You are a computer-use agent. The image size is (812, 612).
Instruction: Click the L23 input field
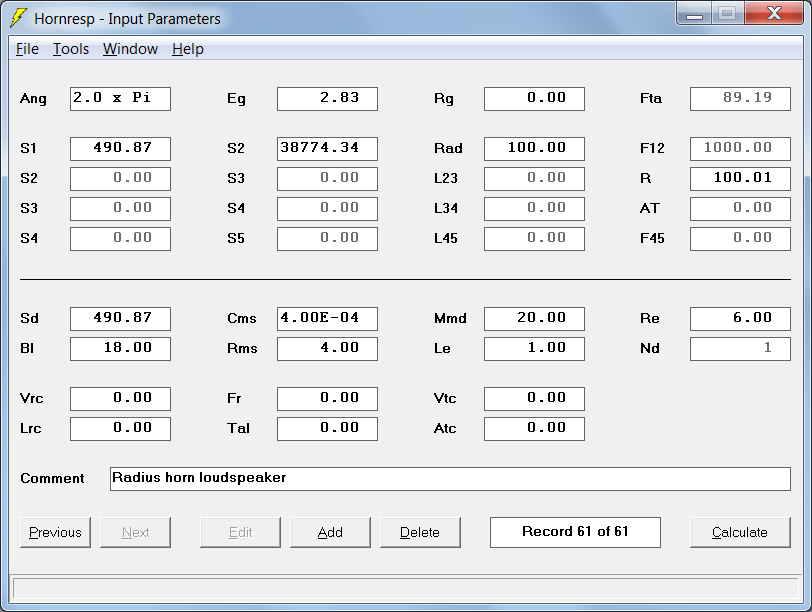tap(534, 179)
